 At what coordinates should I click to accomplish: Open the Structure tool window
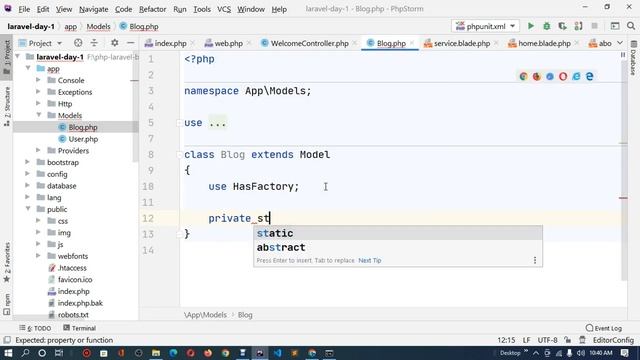pos(7,106)
